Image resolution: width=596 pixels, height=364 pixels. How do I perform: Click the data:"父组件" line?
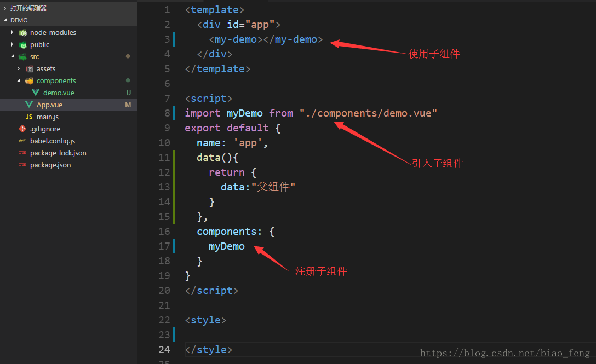(x=258, y=187)
